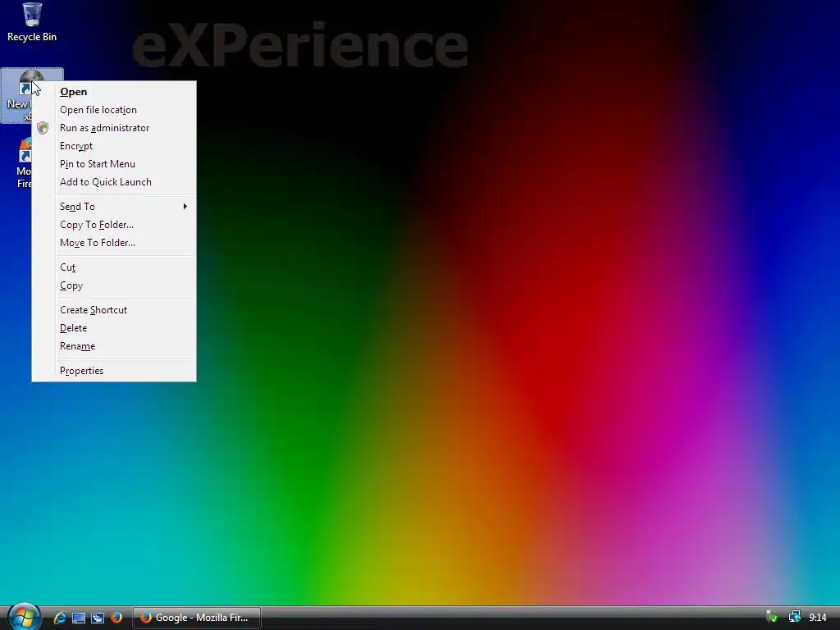
Task: Click the network icon in system tray
Action: [x=794, y=617]
